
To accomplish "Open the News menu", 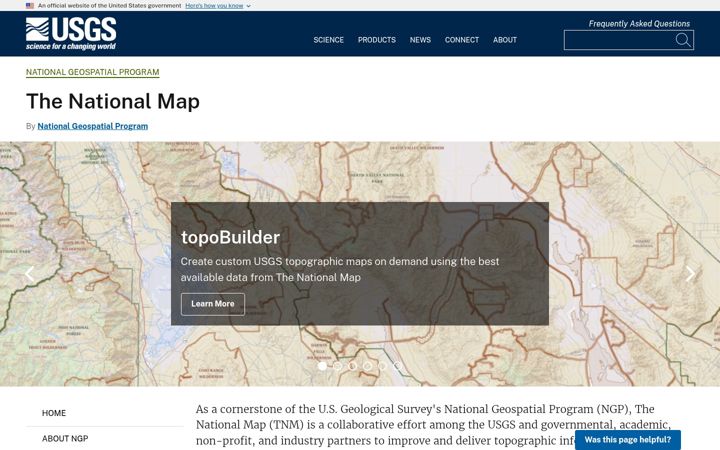I will 420,40.
